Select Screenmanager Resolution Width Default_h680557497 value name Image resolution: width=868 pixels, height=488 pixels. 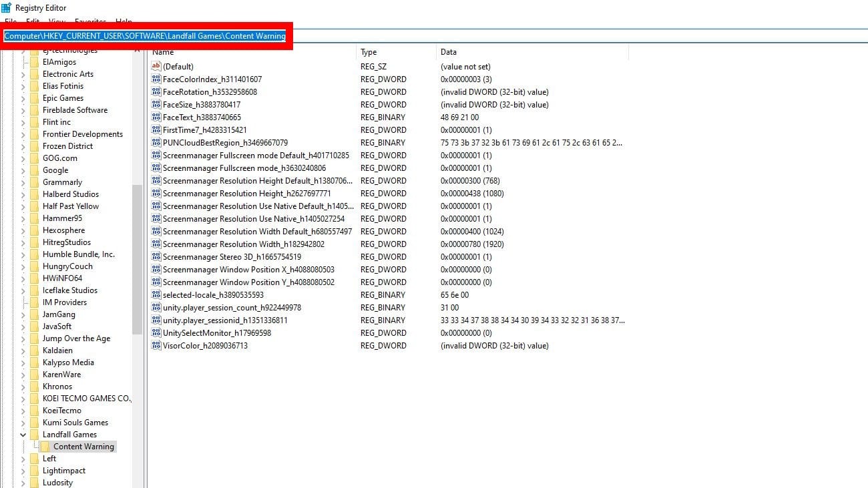pyautogui.click(x=257, y=232)
